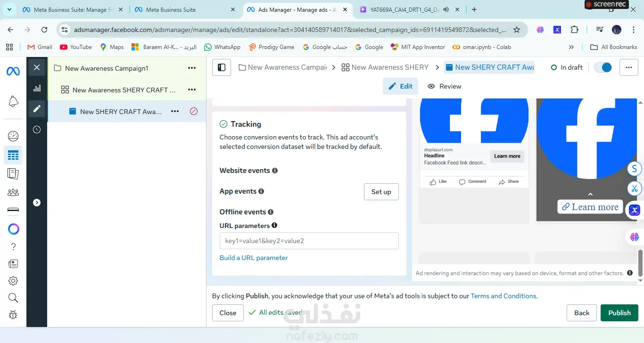Click the Chrome profile avatar
Viewport: 644px width, 343px height.
pyautogui.click(x=617, y=30)
